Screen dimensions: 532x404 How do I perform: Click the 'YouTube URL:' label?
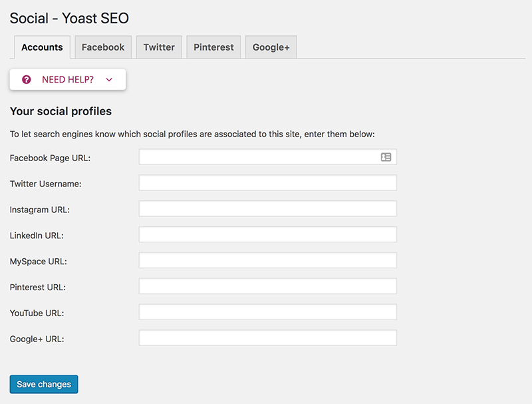37,313
